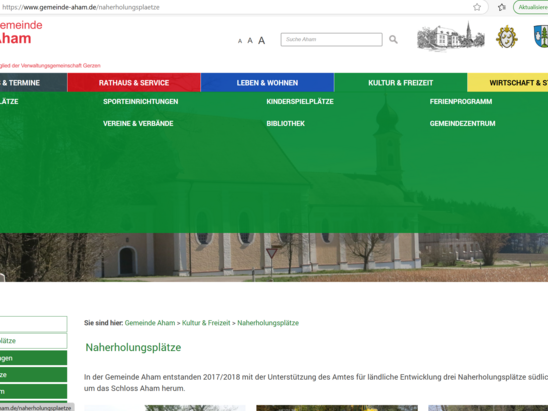Select smallest font size A
Screen dimensions: 548x411
pyautogui.click(x=240, y=41)
